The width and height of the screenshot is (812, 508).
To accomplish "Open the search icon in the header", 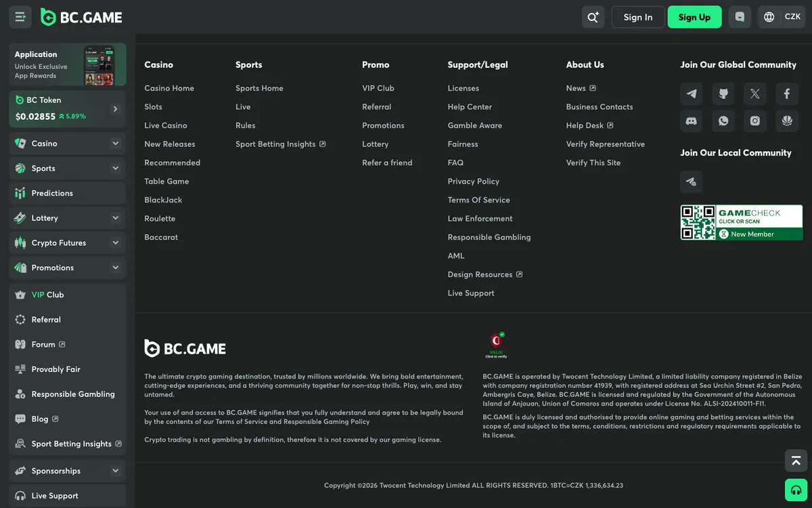I will tap(593, 17).
